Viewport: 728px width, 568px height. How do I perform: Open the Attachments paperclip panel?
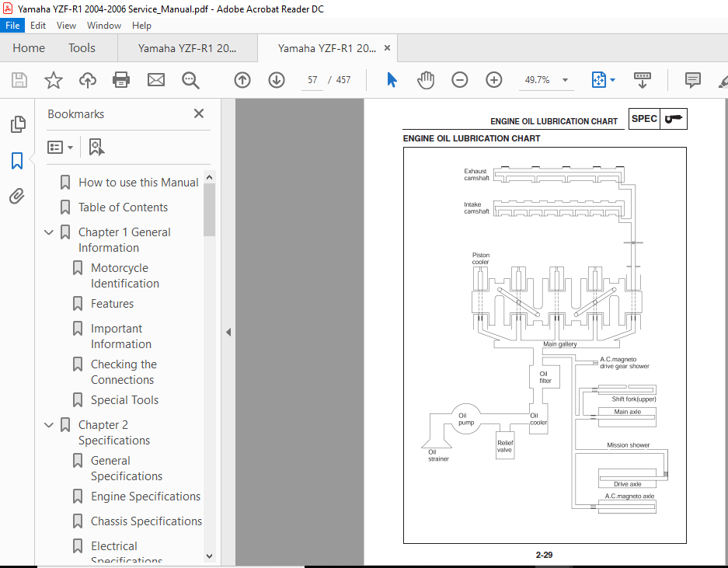point(17,196)
